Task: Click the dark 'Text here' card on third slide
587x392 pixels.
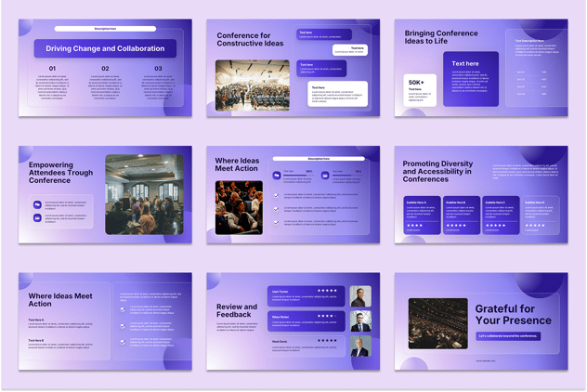Action: click(470, 79)
